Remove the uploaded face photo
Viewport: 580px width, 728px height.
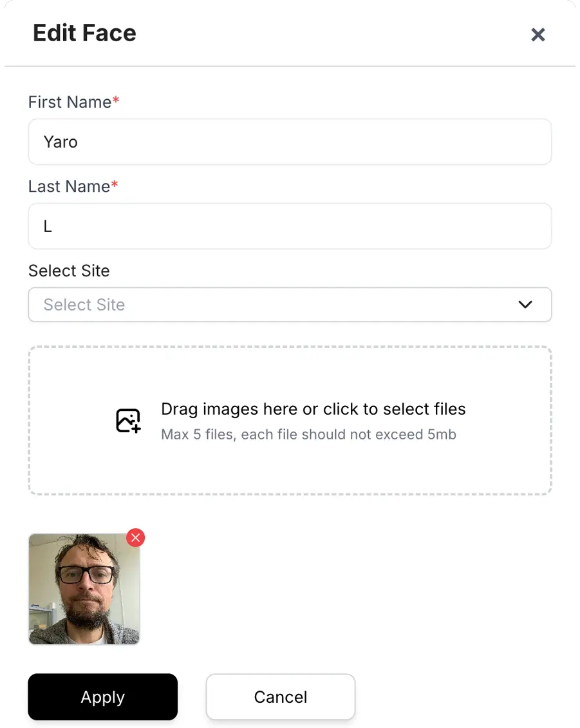(135, 537)
